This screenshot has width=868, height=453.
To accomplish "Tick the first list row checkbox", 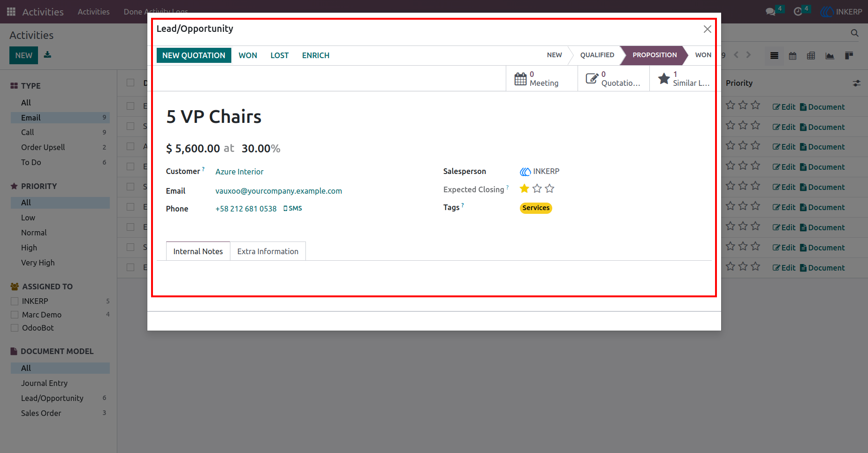I will [130, 106].
